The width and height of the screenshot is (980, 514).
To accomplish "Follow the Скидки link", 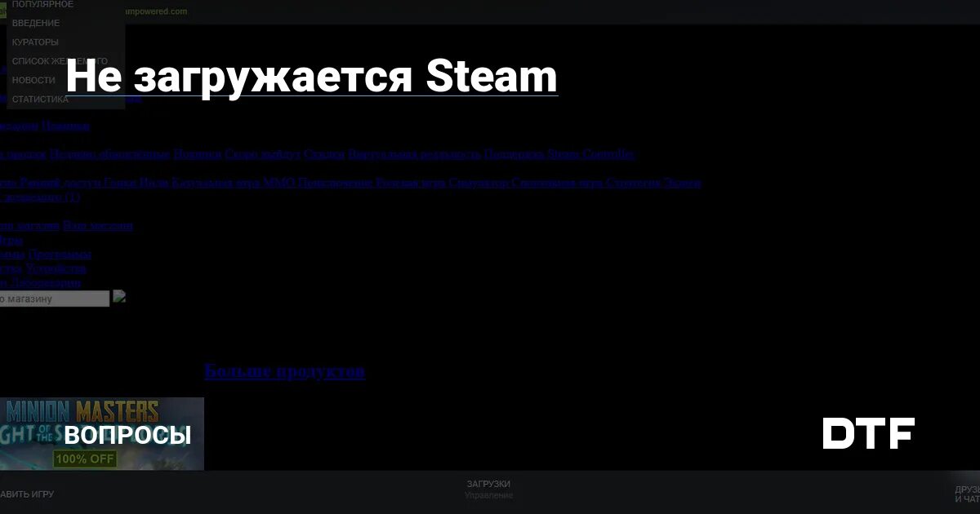I will coord(324,154).
